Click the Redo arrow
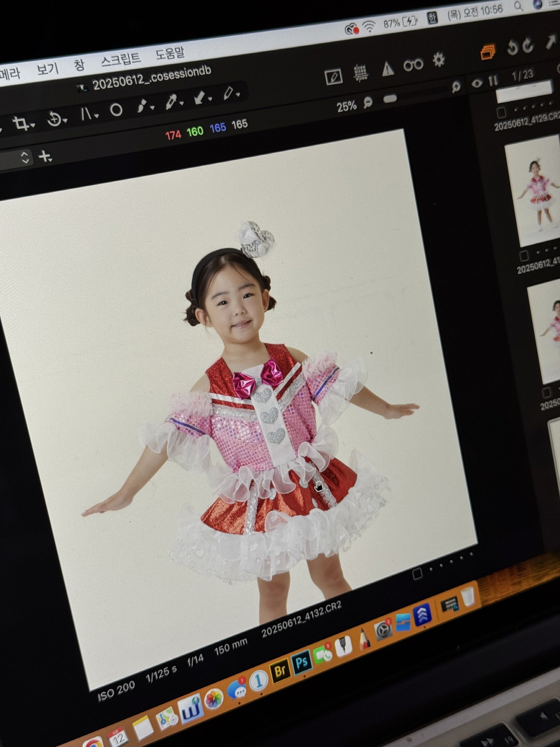The width and height of the screenshot is (560, 747). [528, 46]
